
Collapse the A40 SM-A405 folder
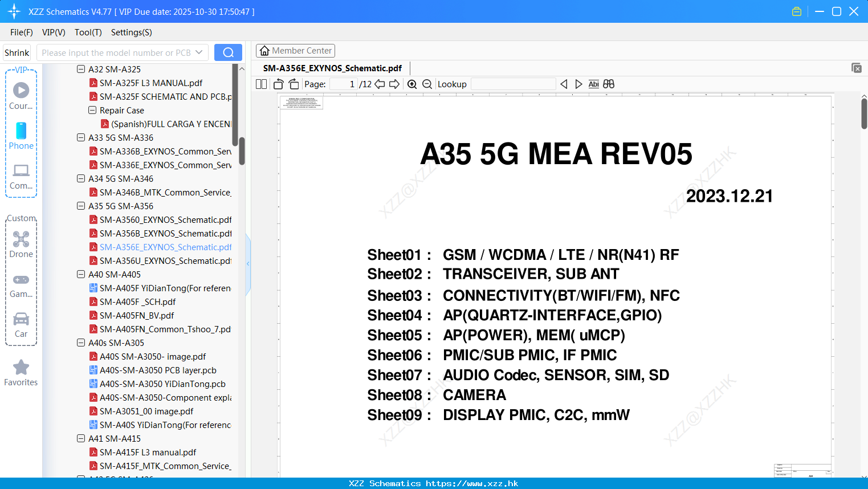(81, 274)
